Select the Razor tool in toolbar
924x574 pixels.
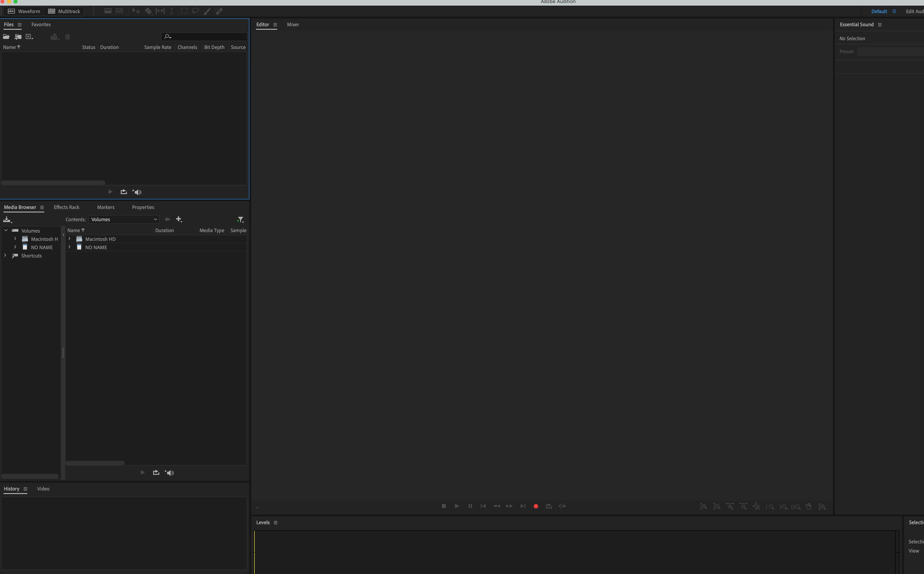[148, 11]
